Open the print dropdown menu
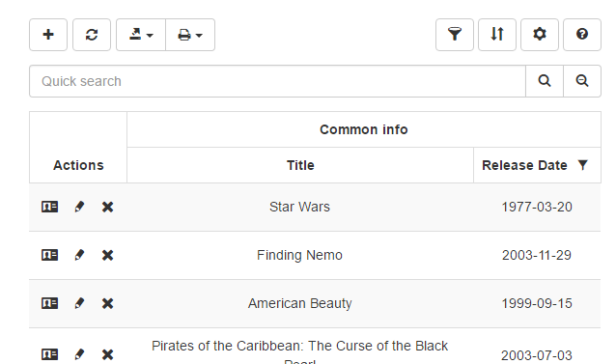The width and height of the screenshot is (616, 364). [190, 35]
